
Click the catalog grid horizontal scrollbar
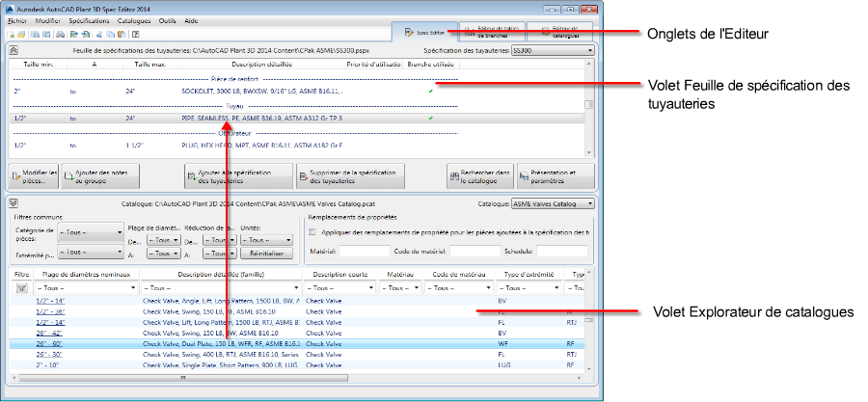(296, 378)
